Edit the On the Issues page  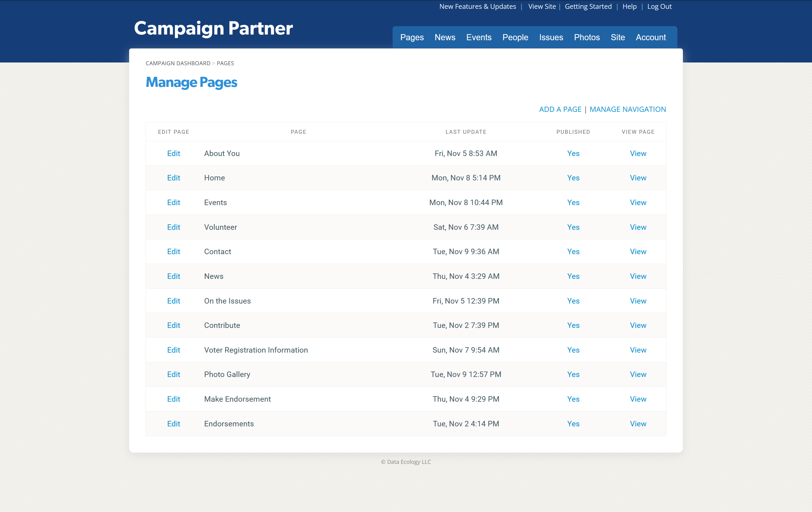(x=173, y=301)
